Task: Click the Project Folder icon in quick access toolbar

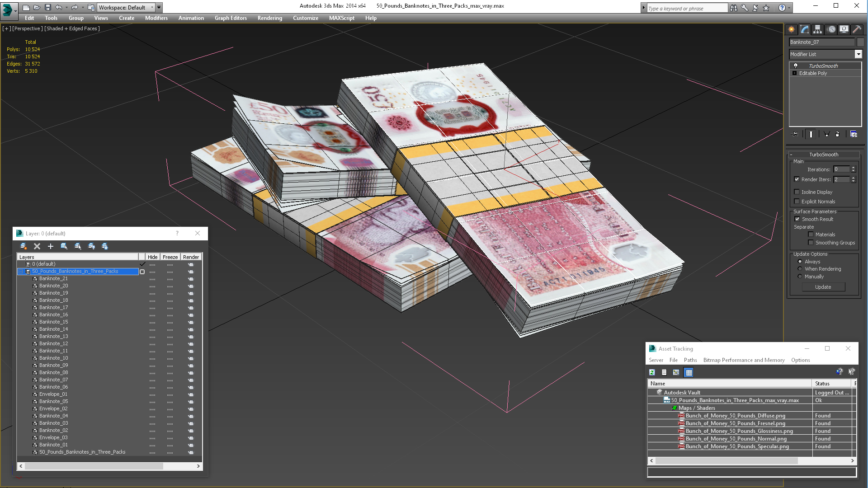Action: click(91, 7)
